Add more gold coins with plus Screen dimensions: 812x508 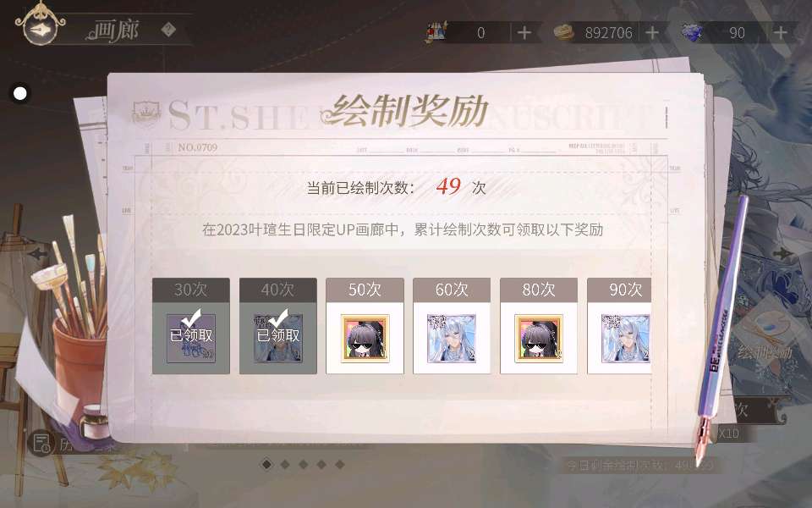[x=652, y=33]
